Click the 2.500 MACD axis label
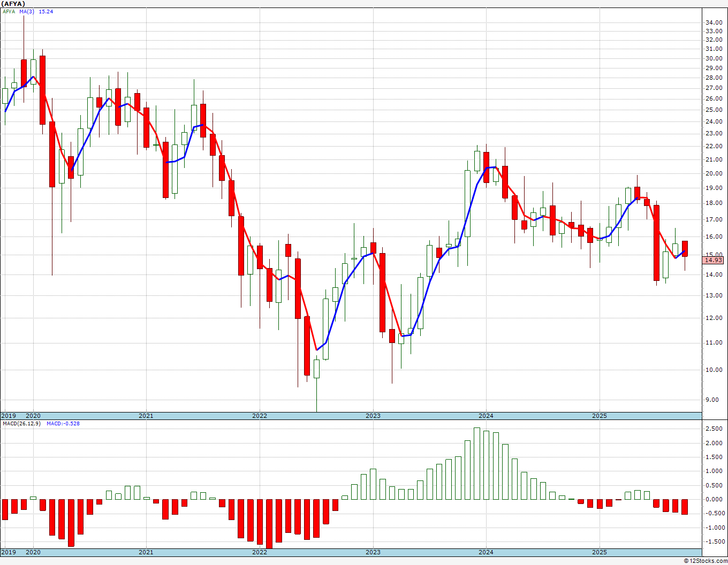 pos(714,429)
